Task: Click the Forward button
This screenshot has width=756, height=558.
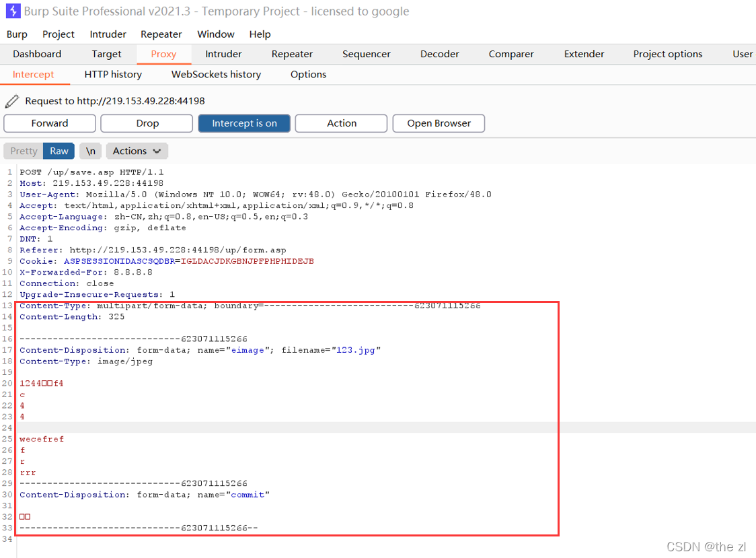Action: [50, 123]
